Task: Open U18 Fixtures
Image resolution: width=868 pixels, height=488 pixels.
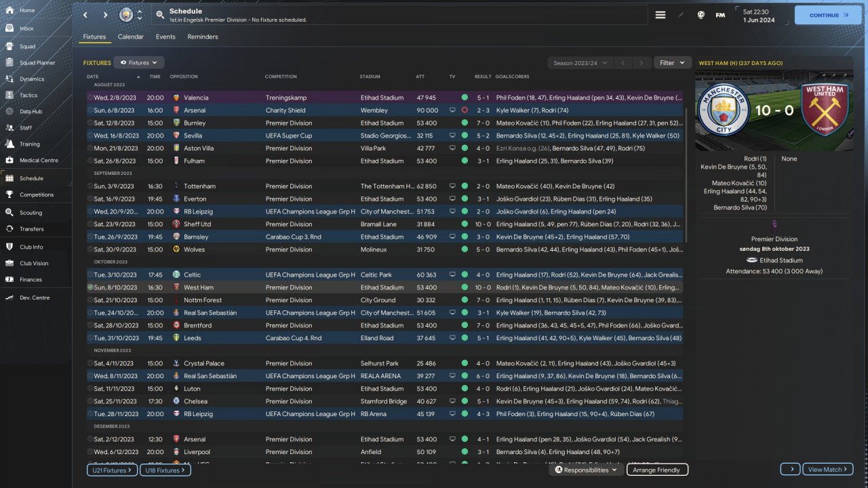Action: tap(165, 470)
